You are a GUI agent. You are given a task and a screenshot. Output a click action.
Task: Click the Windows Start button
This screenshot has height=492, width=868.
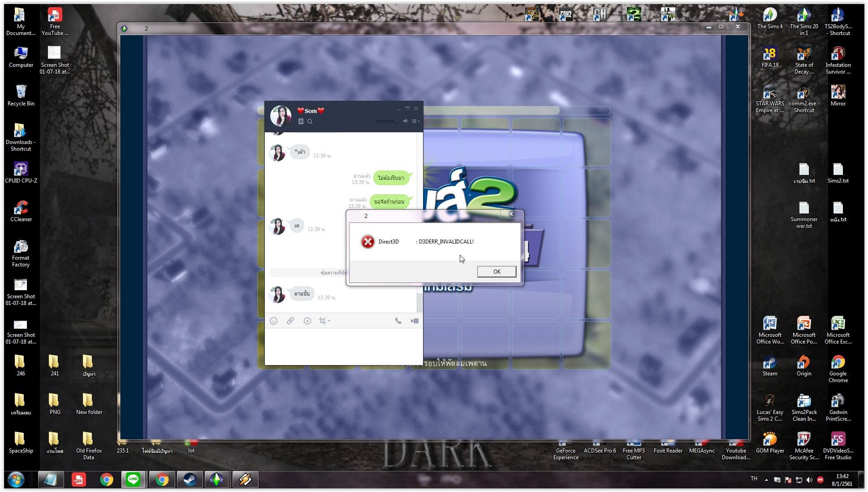(x=16, y=479)
